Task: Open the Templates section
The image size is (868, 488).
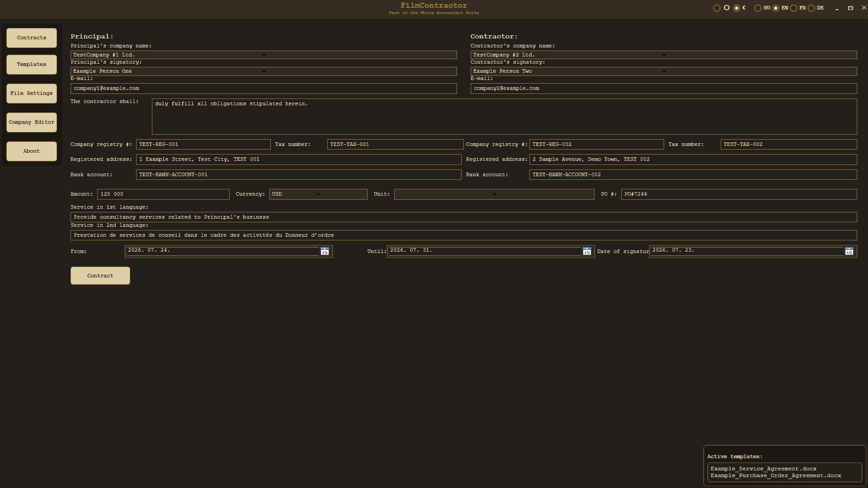Action: 32,65
